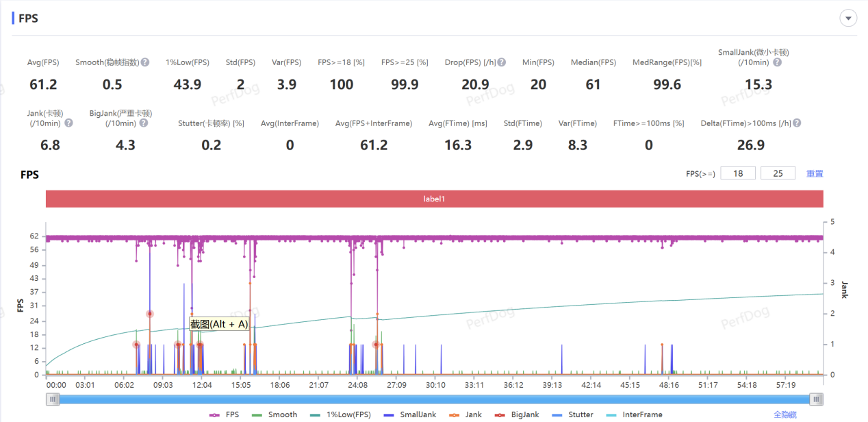The height and width of the screenshot is (422, 868).
Task: Click help icon beside Smooth(稳帧指数)
Action: pyautogui.click(x=145, y=62)
